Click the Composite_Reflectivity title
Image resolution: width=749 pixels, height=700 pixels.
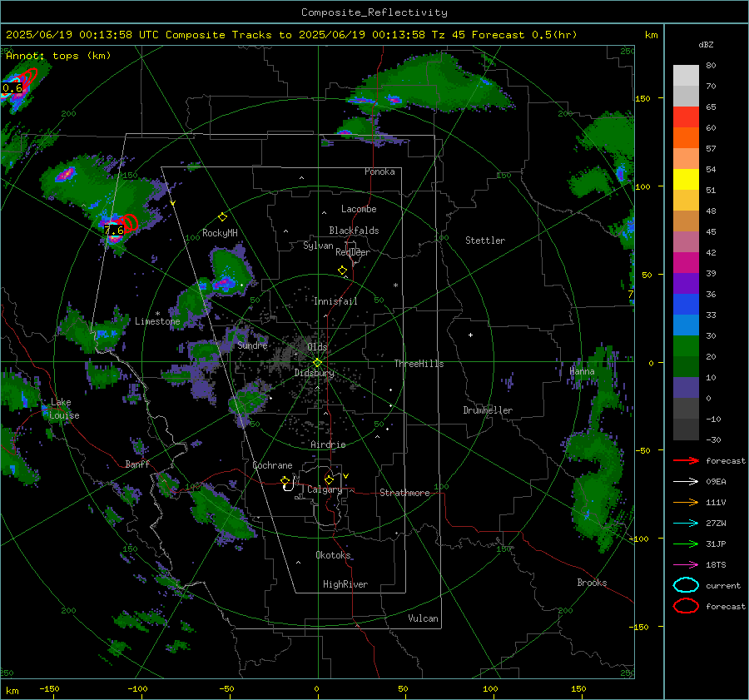tap(374, 12)
